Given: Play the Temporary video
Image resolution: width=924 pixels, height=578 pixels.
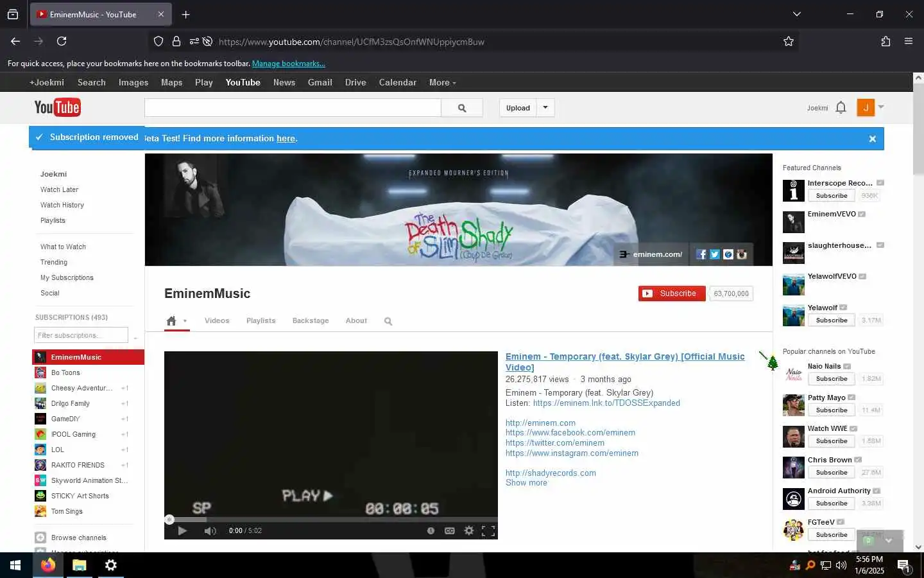Looking at the screenshot, I should pos(182,530).
